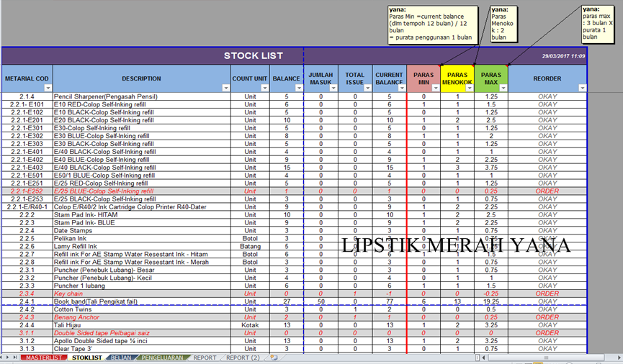Click the Paras Min comment note
This screenshot has height=364, width=623.
pos(433,24)
